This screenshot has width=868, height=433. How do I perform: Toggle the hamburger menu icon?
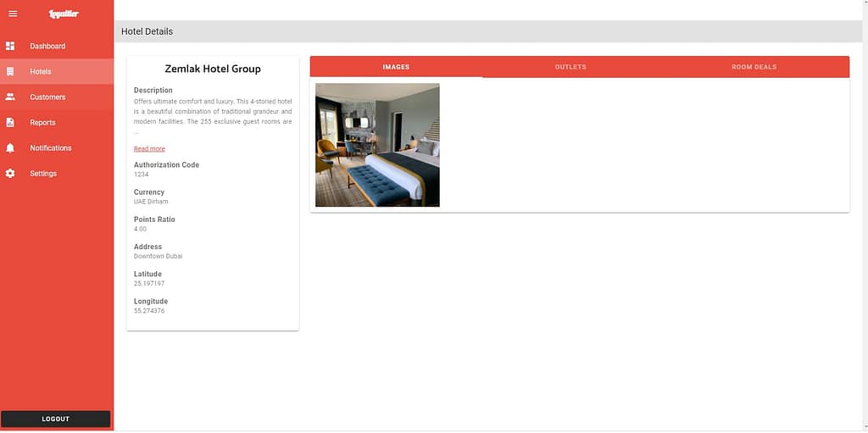(13, 14)
